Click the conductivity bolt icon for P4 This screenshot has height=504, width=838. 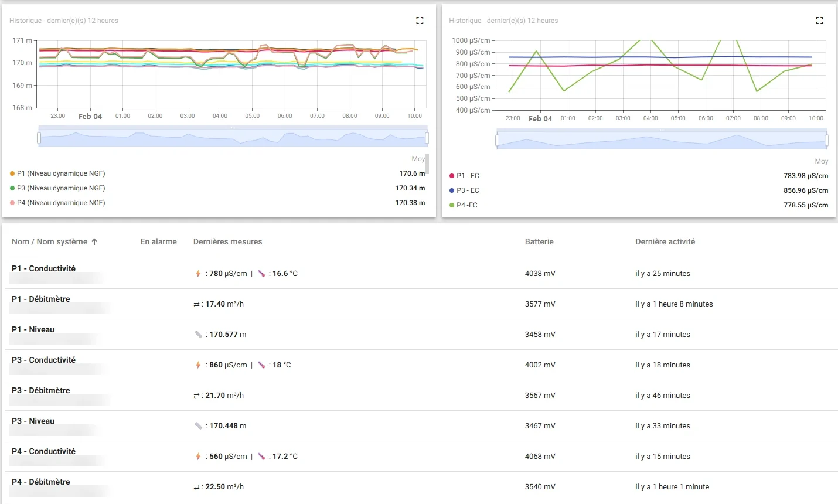point(198,457)
